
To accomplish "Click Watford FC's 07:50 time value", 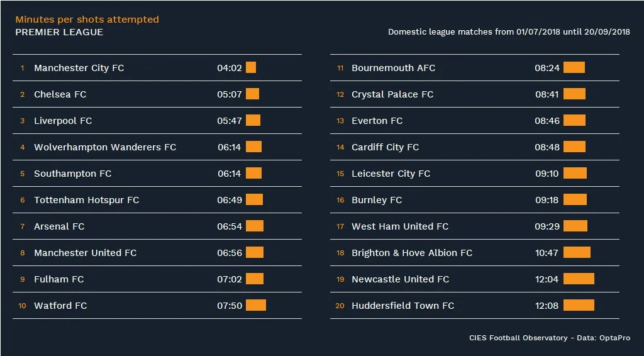I will coord(230,306).
